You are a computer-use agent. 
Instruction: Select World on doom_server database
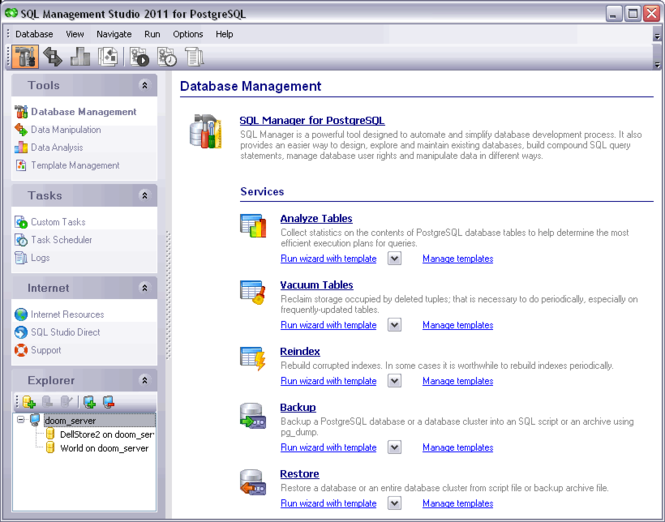[104, 448]
